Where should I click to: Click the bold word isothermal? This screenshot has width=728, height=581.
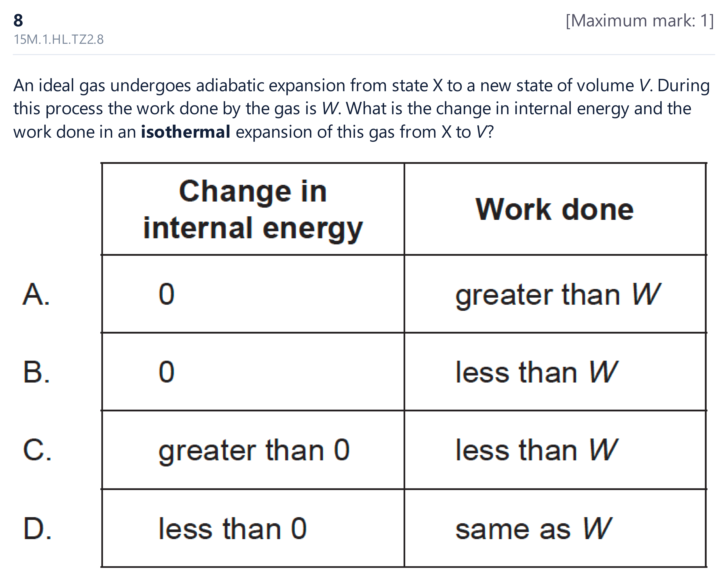186,132
